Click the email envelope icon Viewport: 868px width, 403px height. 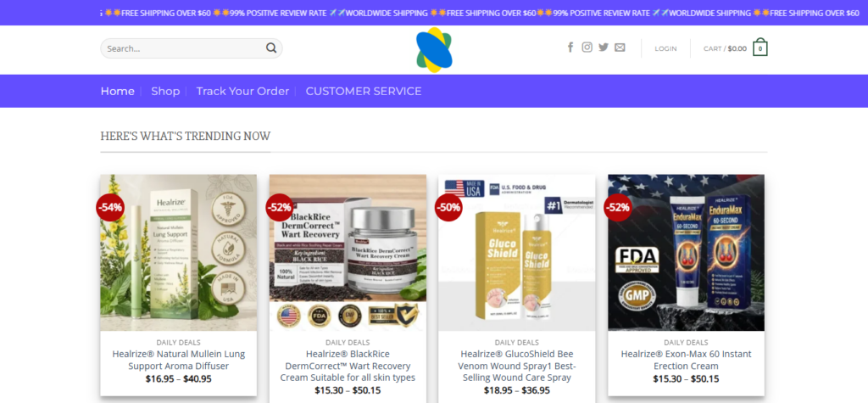pos(620,48)
